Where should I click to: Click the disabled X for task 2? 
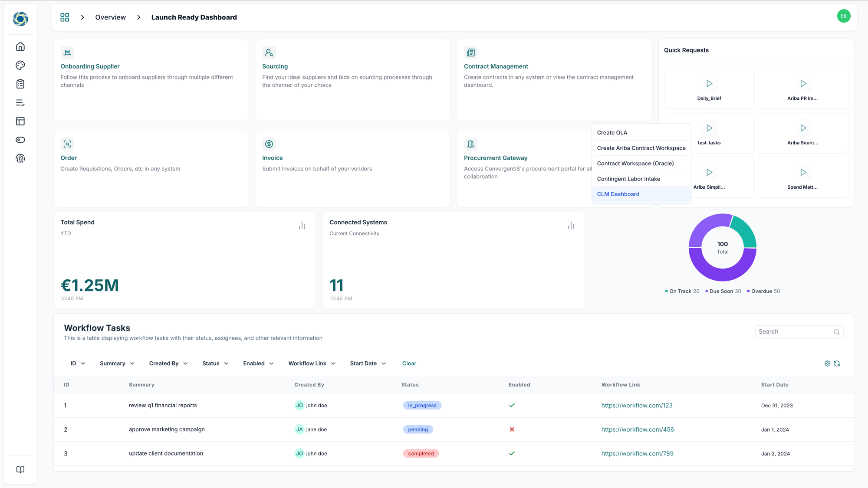click(x=512, y=429)
